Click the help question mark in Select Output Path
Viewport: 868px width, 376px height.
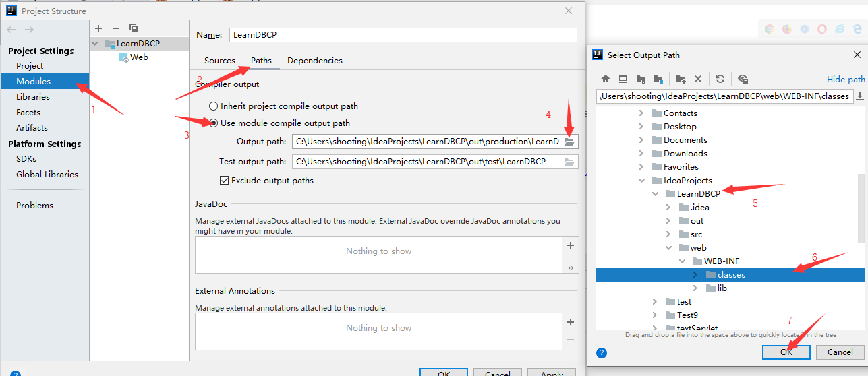(602, 352)
